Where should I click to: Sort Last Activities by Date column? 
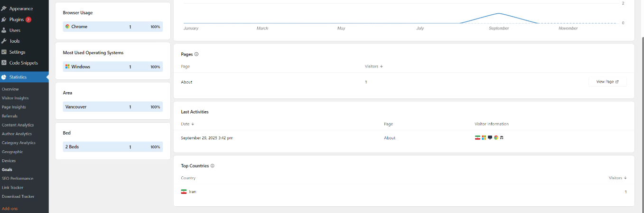[x=187, y=124]
